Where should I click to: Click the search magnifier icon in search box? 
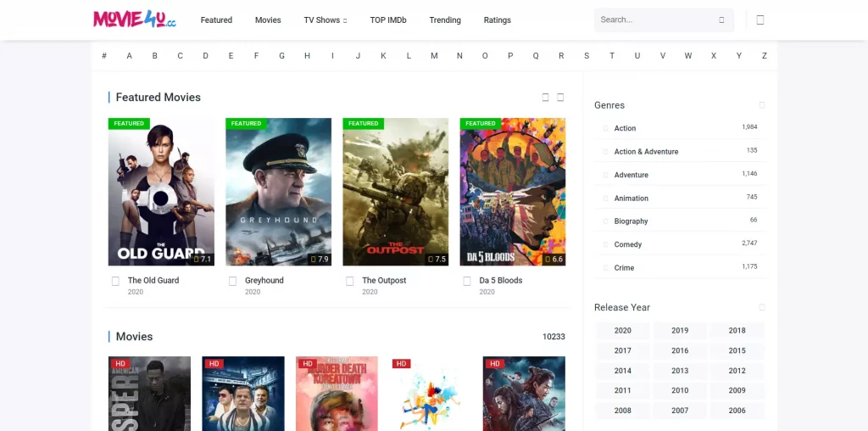[x=721, y=20]
